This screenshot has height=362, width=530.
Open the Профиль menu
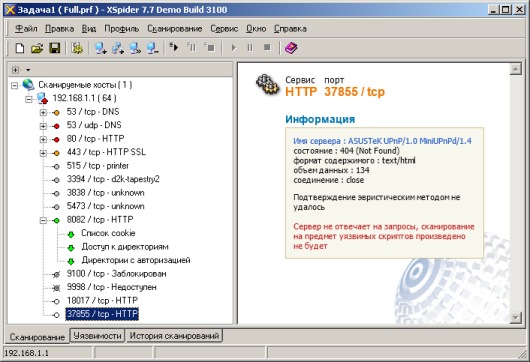(121, 29)
